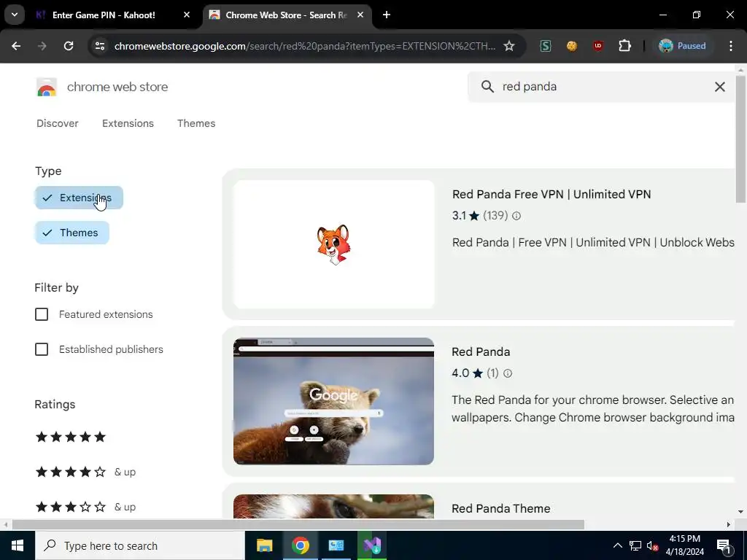Open the cookie extension icon
Image resolution: width=747 pixels, height=560 pixels.
point(572,46)
